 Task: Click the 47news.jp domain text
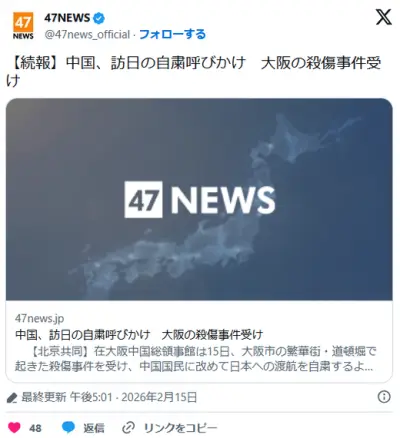click(x=39, y=318)
